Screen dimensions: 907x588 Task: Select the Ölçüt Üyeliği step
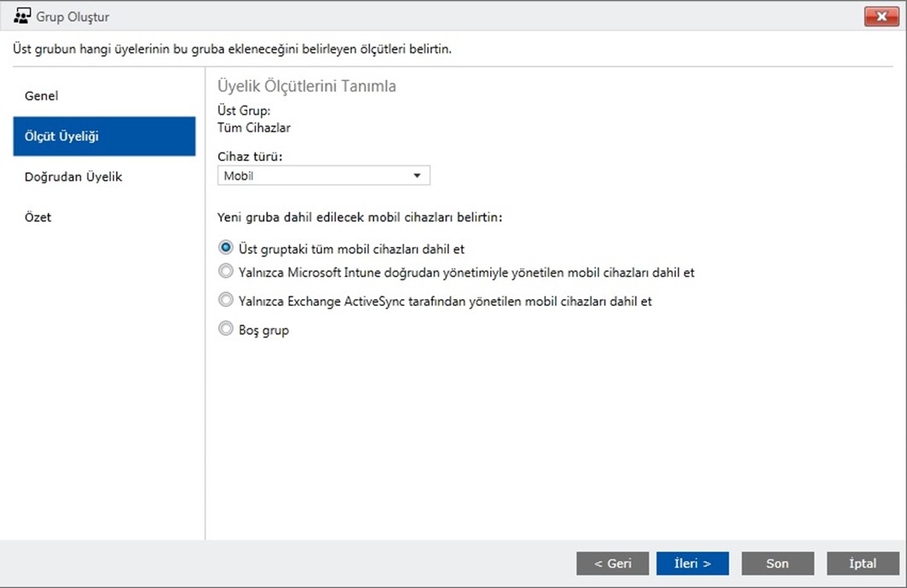[x=104, y=136]
